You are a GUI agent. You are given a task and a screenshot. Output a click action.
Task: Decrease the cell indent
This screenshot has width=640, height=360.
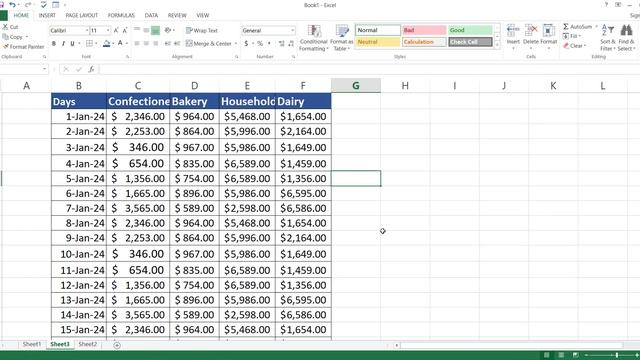[x=167, y=43]
